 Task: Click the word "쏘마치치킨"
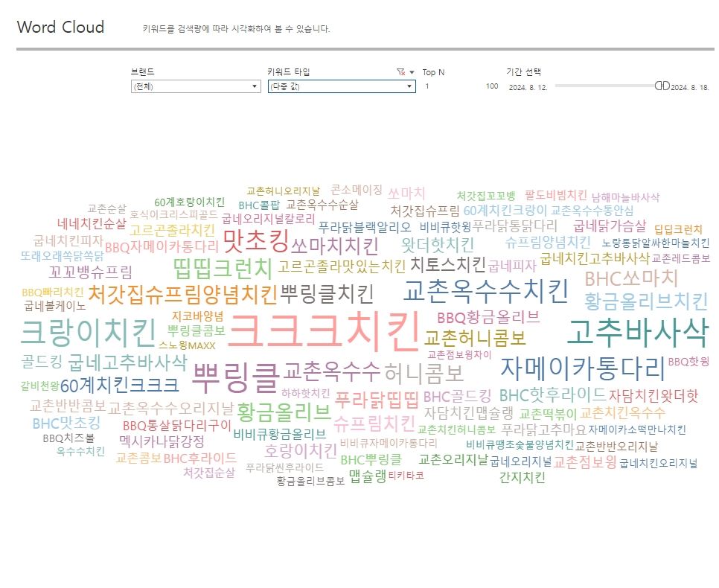click(x=335, y=246)
